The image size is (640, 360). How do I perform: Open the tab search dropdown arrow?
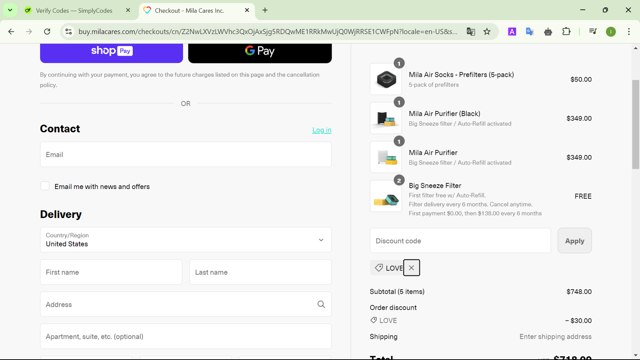pos(10,10)
